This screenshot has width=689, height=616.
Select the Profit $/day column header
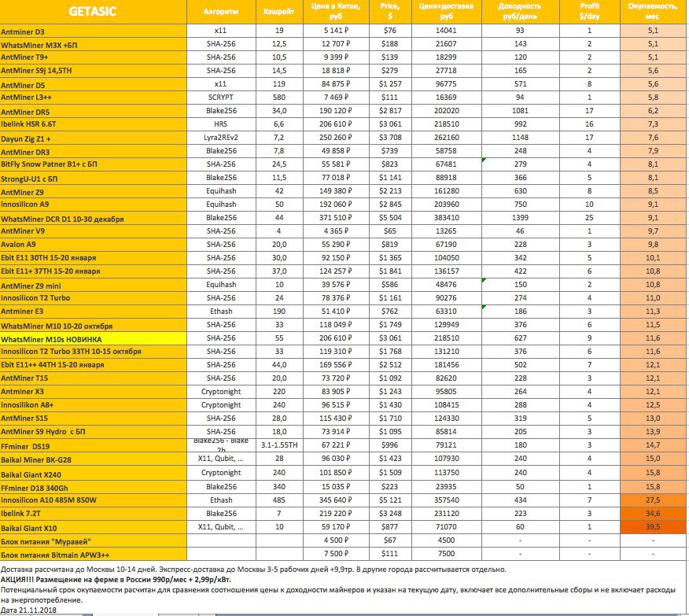[x=589, y=12]
